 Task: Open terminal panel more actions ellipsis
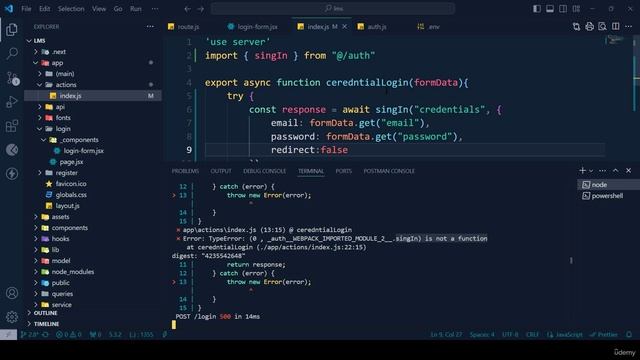point(602,171)
